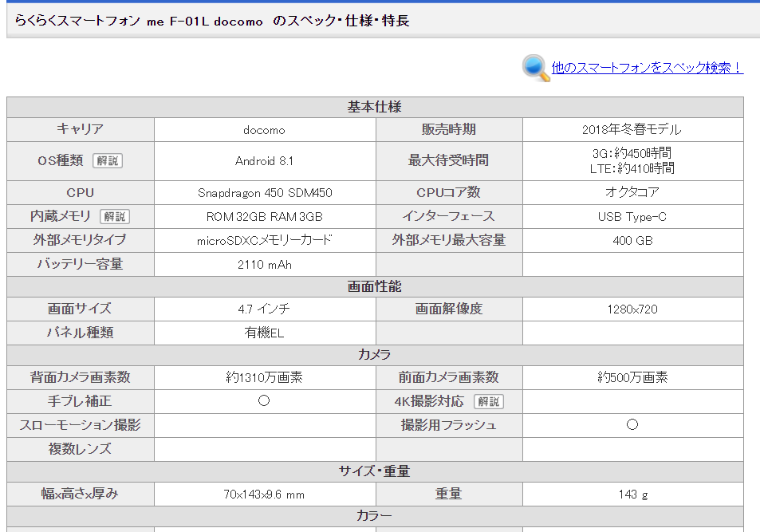Click the 2110 mAh battery capacity value

(x=264, y=264)
